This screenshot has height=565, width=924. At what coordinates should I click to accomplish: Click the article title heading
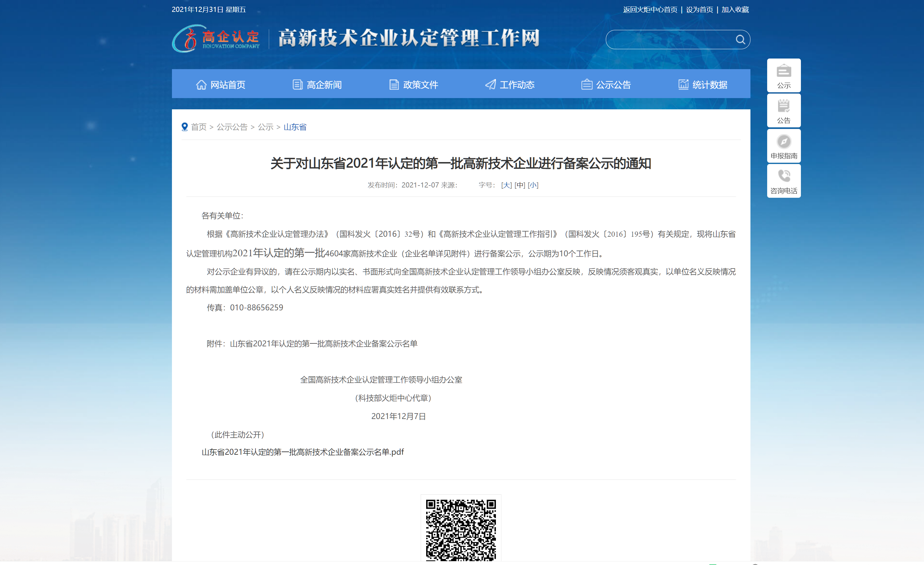[x=461, y=164]
